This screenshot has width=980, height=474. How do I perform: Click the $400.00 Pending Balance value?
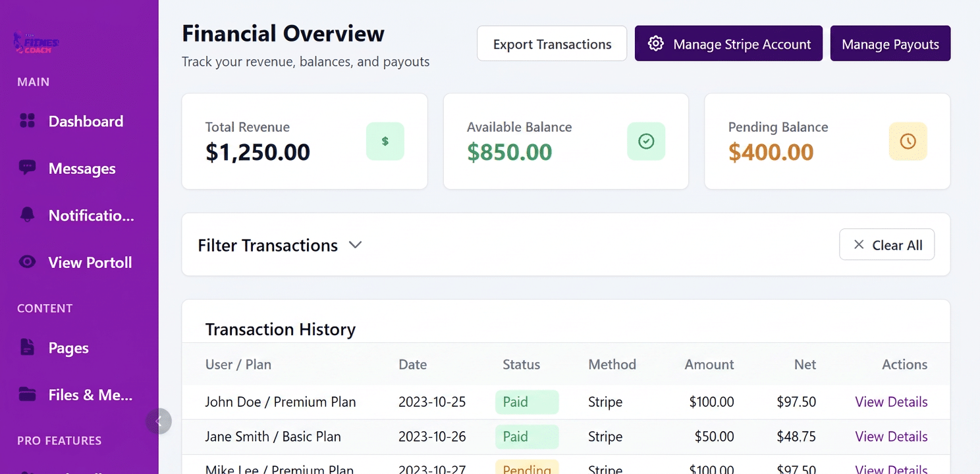coord(771,152)
